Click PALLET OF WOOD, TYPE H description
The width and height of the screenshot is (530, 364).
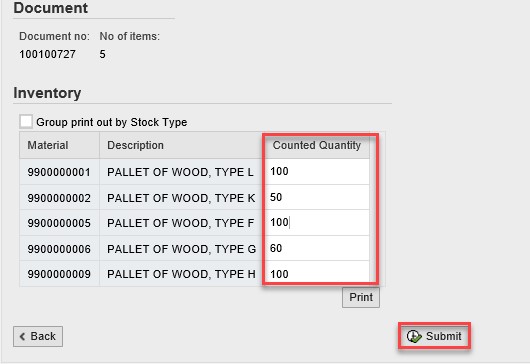point(182,274)
